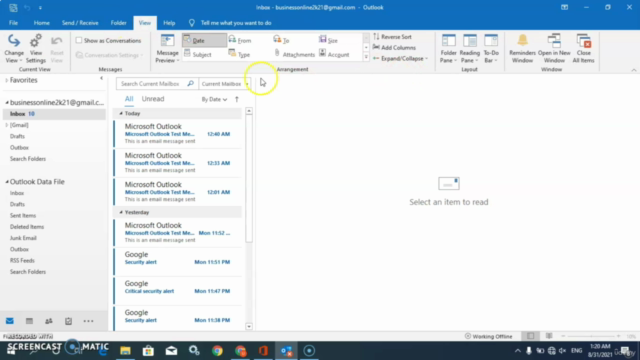Image resolution: width=640 pixels, height=360 pixels.
Task: Switch to Send / Receive tab
Action: (80, 23)
